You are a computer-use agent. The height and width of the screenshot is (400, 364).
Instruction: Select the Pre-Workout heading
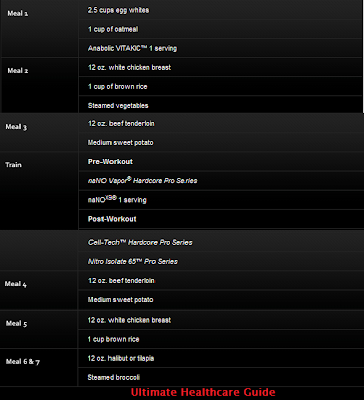point(110,162)
